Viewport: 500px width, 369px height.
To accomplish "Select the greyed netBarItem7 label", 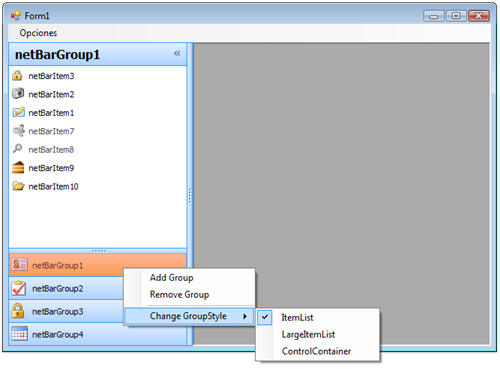I will coord(51,131).
